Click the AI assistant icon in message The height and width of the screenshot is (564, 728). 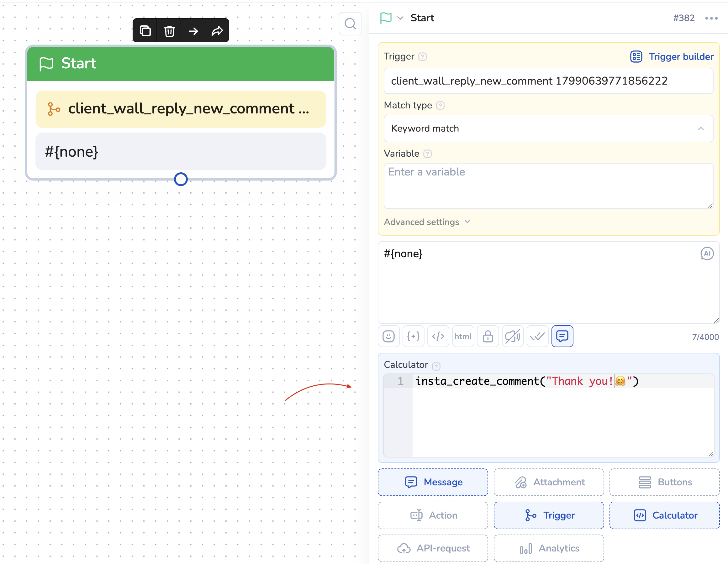pyautogui.click(x=707, y=254)
